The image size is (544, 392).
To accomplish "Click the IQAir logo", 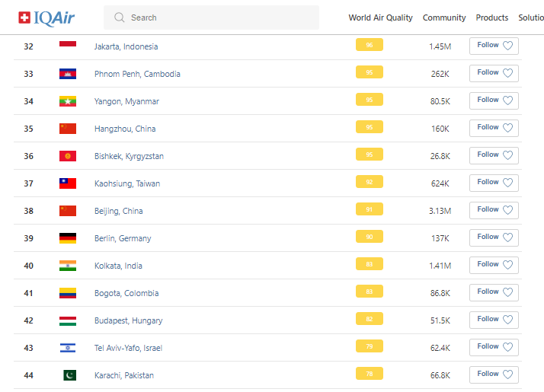I will click(46, 17).
